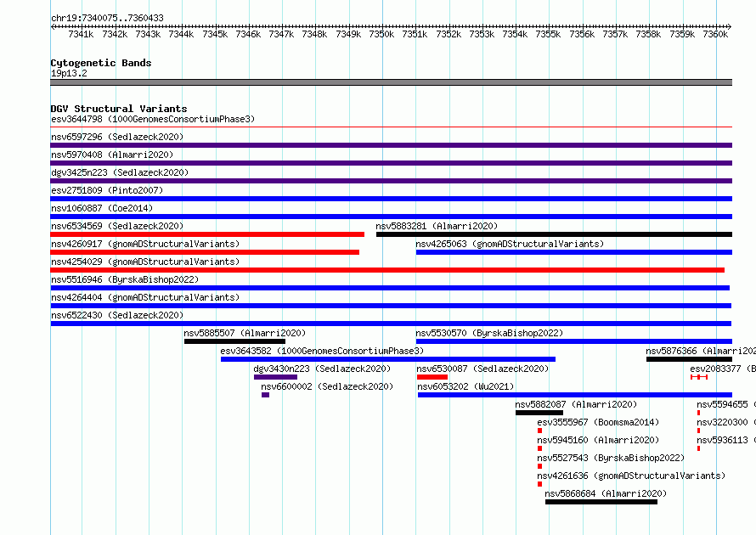Select red marker under nsv4261636
756x535 pixels.
(x=539, y=484)
